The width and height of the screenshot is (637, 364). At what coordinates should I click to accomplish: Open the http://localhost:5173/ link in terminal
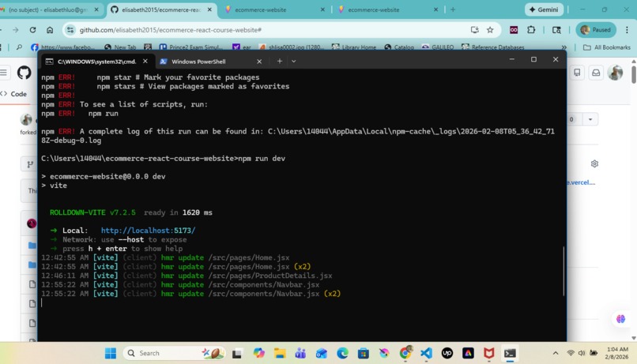pyautogui.click(x=148, y=230)
